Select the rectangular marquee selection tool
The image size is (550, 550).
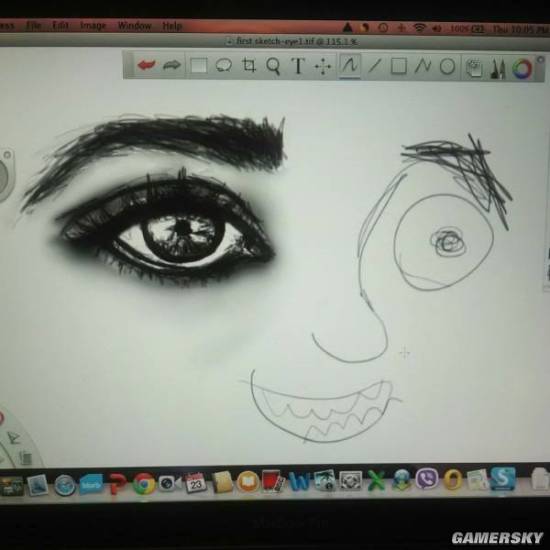tap(198, 66)
